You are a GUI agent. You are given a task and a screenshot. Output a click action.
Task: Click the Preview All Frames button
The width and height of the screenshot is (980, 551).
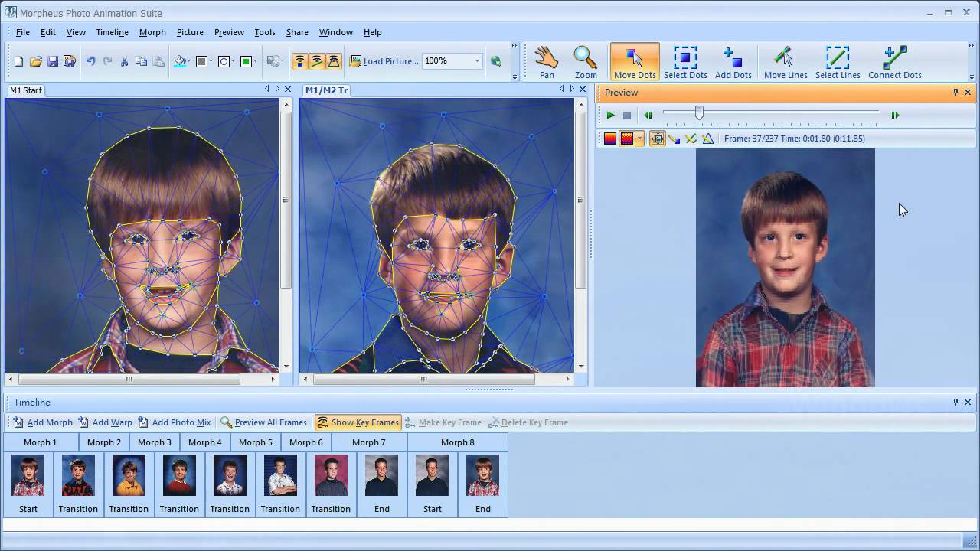263,422
